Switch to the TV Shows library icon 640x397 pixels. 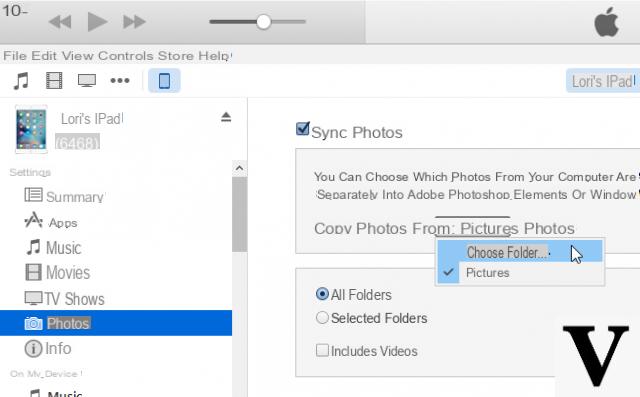pyautogui.click(x=87, y=80)
